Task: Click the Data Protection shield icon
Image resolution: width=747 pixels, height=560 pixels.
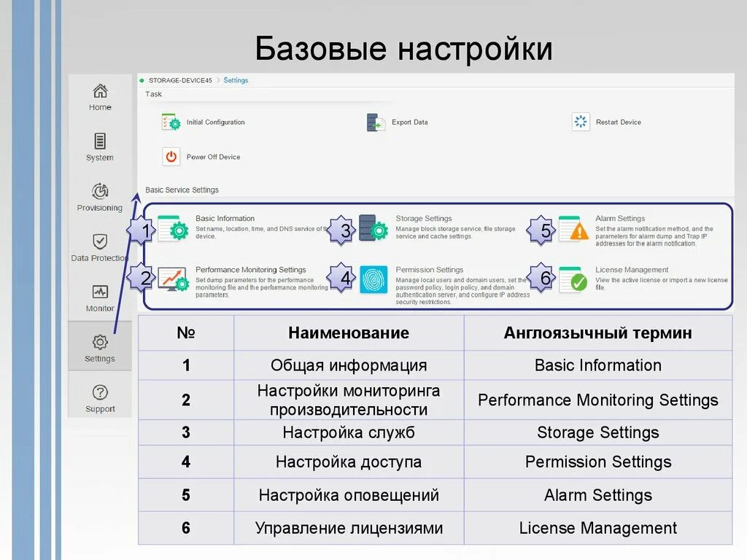Action: [100, 241]
